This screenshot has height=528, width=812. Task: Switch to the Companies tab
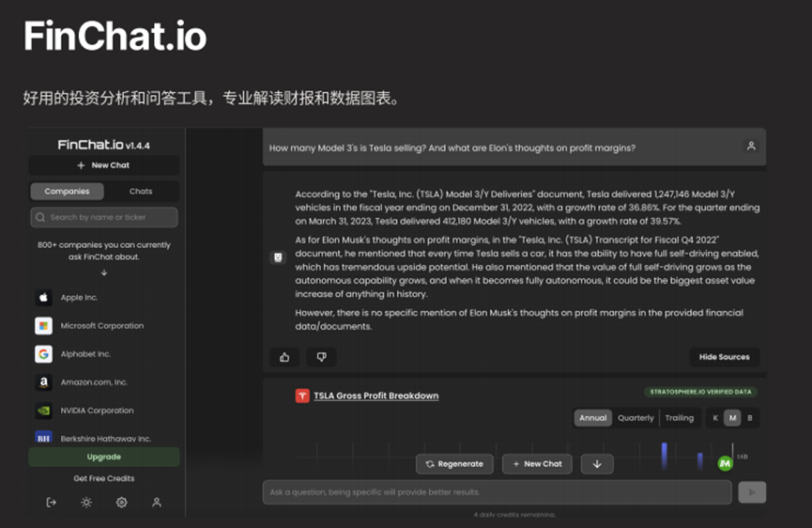67,192
